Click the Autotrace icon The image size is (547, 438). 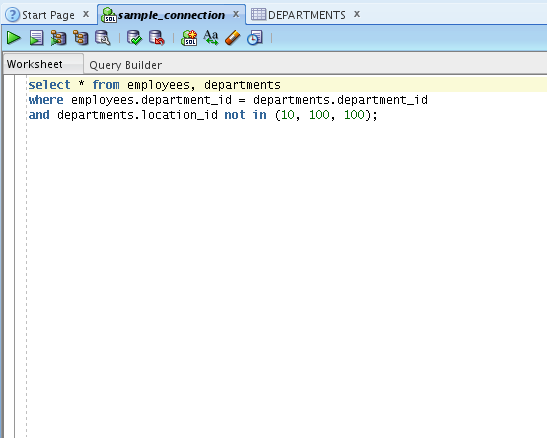point(81,38)
